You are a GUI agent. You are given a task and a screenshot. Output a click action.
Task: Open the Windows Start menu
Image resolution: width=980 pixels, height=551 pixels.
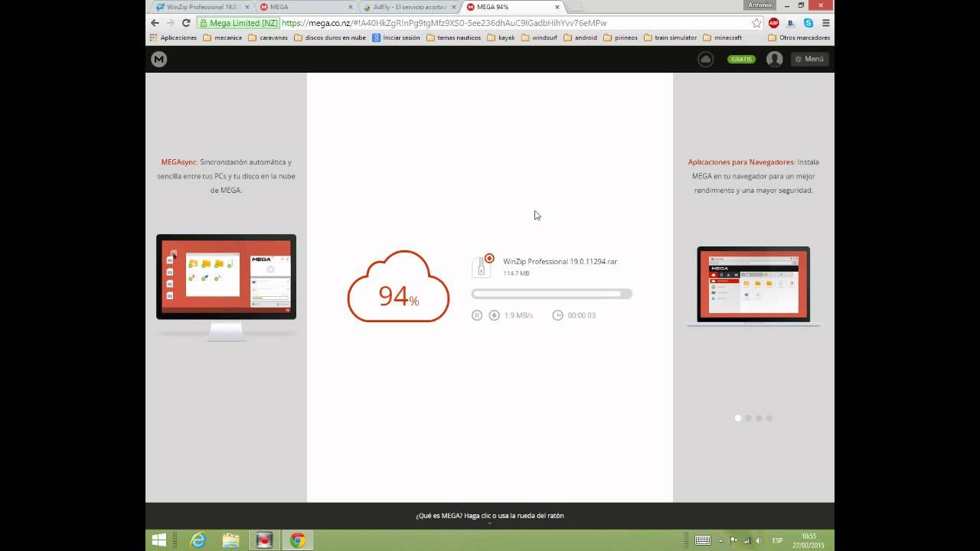point(158,540)
